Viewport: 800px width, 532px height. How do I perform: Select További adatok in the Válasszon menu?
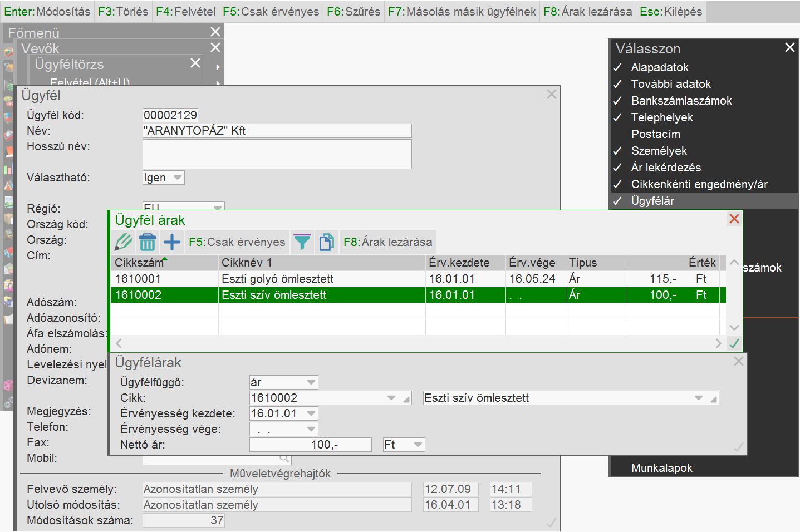tap(671, 84)
